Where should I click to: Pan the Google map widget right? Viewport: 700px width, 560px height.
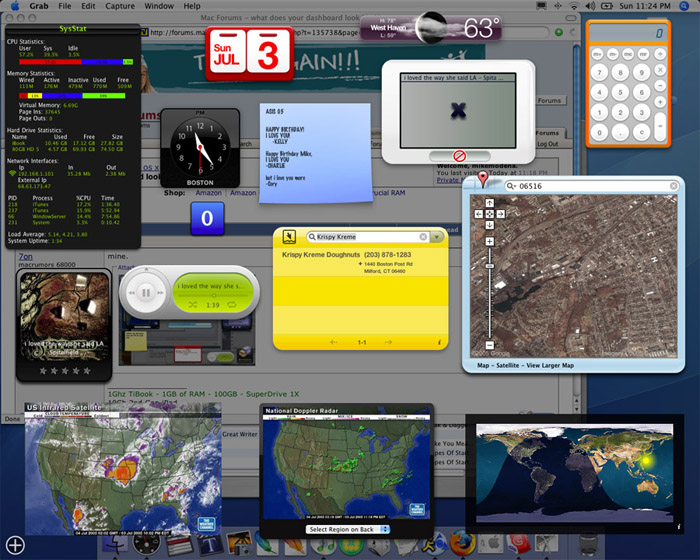[x=500, y=214]
